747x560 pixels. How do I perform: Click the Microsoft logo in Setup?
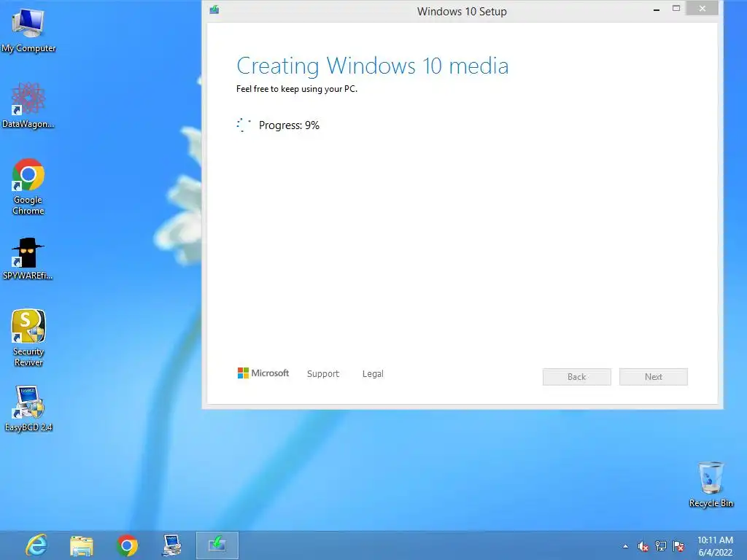263,373
